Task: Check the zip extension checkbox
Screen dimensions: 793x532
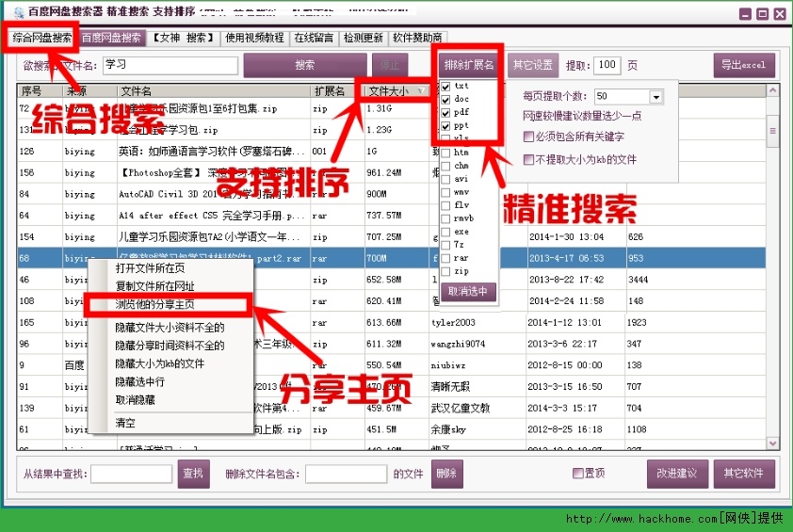Action: 445,271
